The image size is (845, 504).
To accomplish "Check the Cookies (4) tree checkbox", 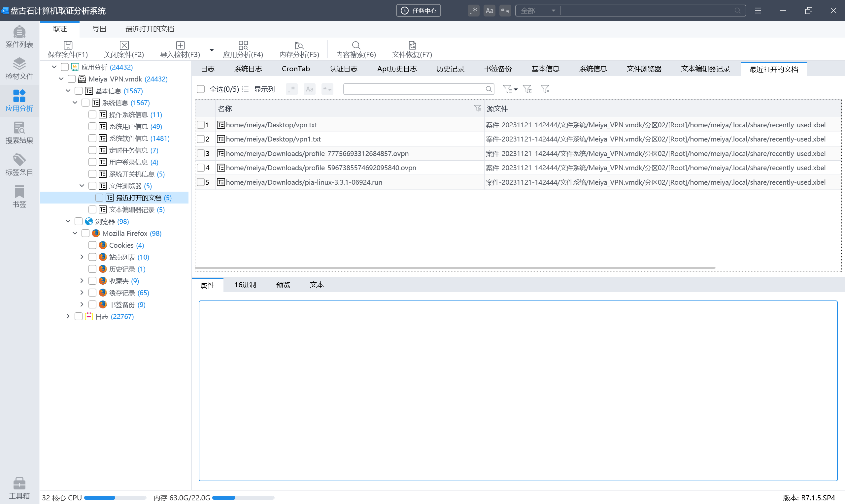I will 92,245.
